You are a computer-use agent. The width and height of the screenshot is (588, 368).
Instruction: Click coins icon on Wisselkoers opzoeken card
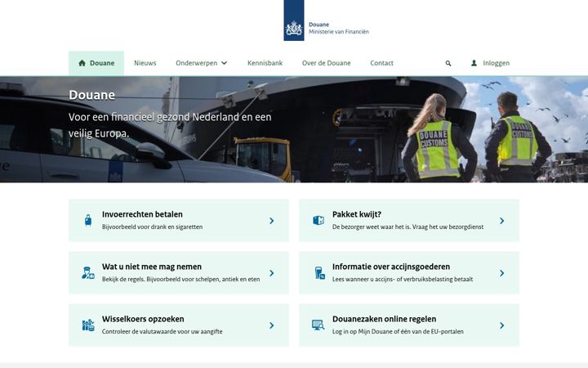(x=88, y=325)
